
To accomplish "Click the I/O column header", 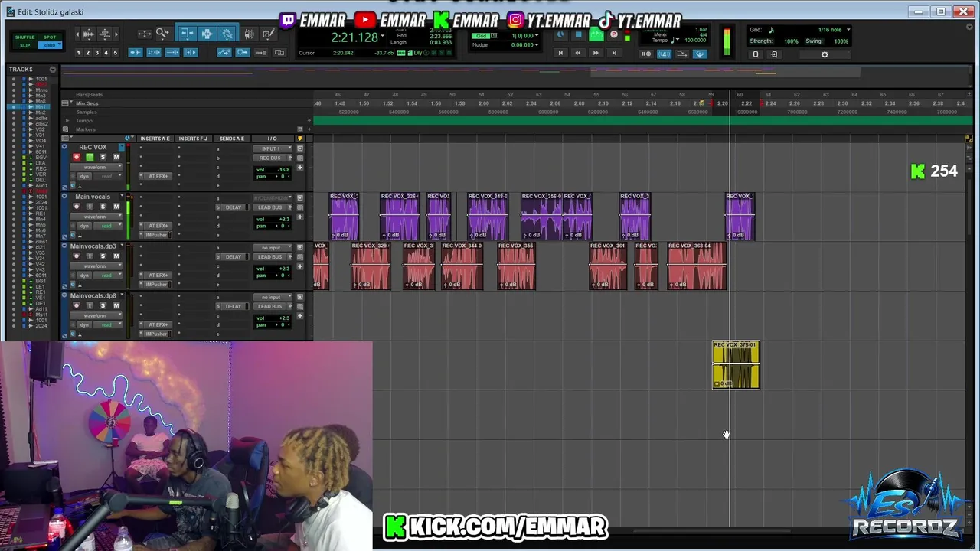I will (x=272, y=139).
